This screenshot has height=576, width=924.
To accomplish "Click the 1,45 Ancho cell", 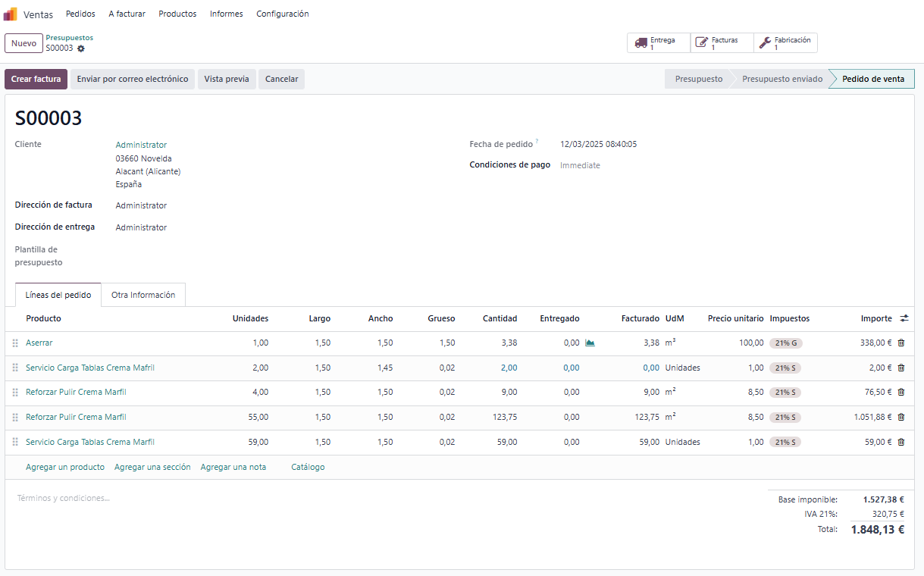I will point(384,368).
